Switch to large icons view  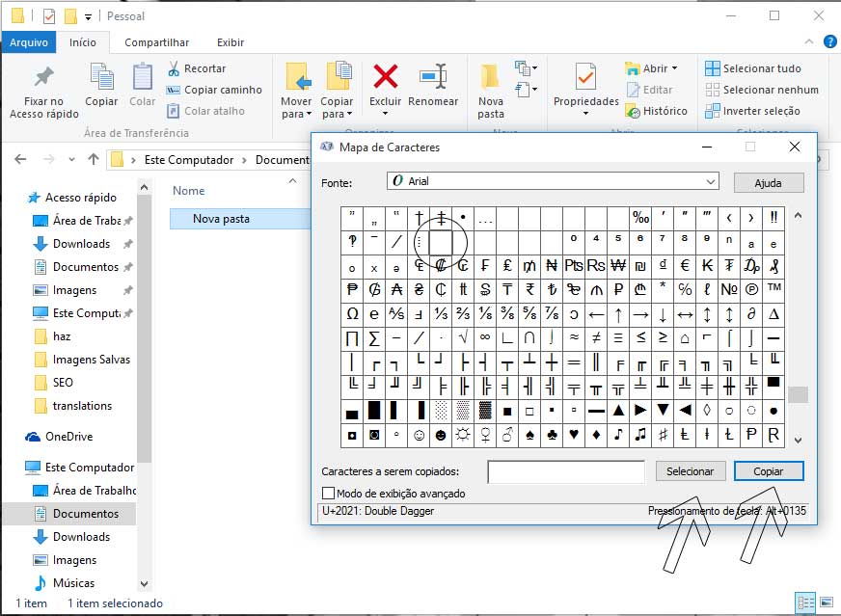827,603
